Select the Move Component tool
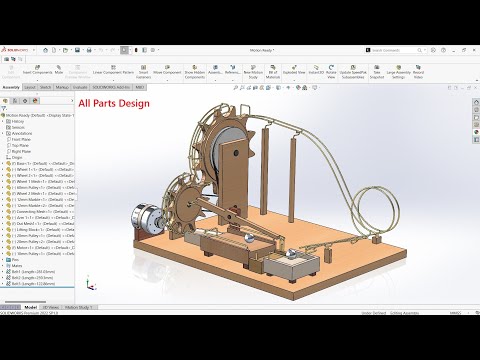 167,70
